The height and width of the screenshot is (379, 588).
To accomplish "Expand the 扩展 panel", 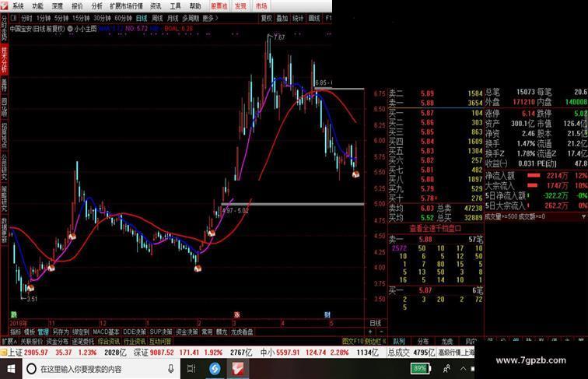I will coord(9,342).
